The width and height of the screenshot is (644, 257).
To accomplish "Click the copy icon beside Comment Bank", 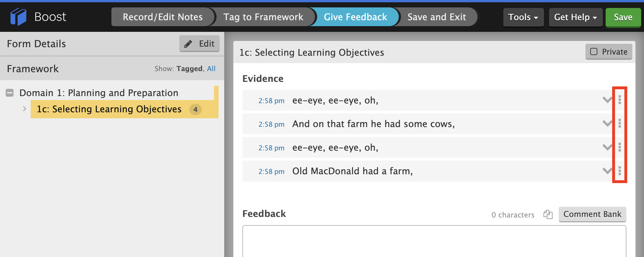I will 548,214.
